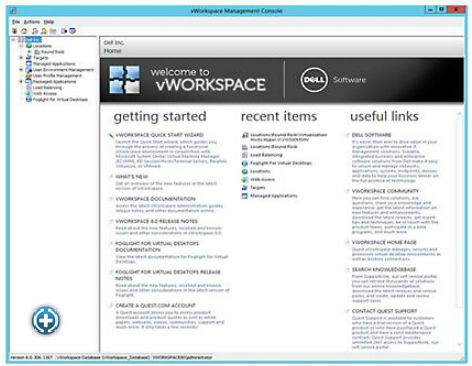Click Managed Applications icon in recent items
472x366 pixels.
pos(245,196)
